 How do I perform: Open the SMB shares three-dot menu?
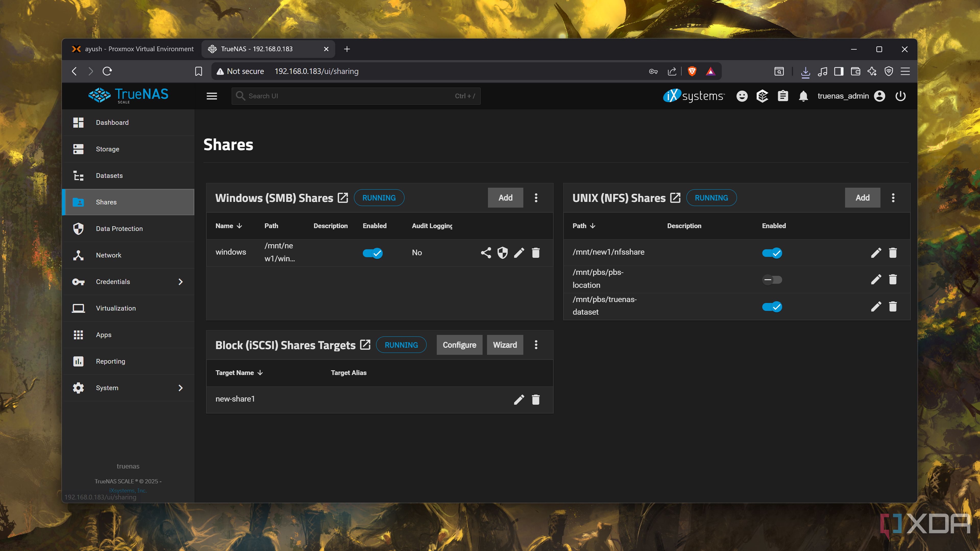pyautogui.click(x=536, y=198)
